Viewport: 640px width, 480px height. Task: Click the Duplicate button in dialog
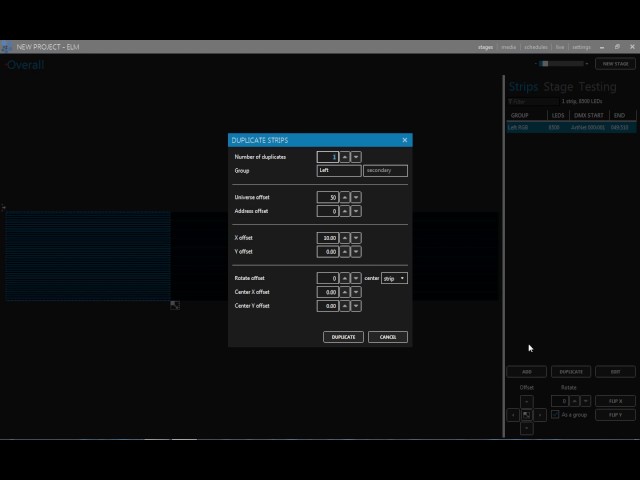point(343,337)
